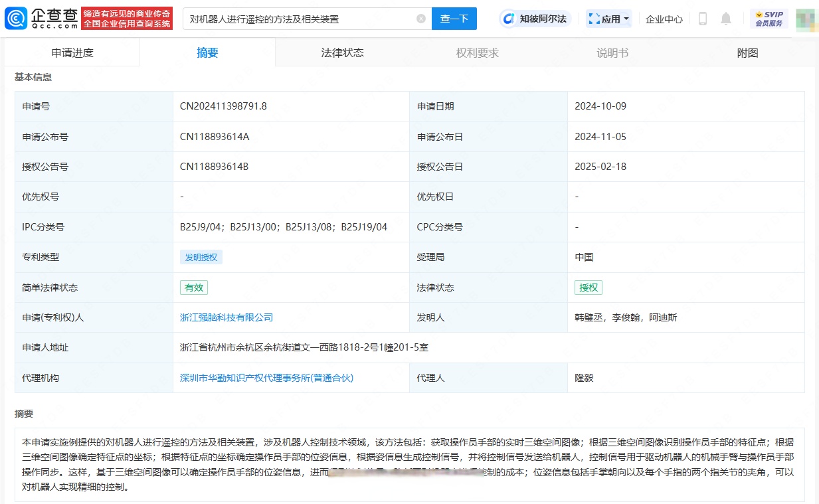The width and height of the screenshot is (819, 504).
Task: Select inventors 韩璧丞，李俊翰，阿迪斯
Action: [x=626, y=317]
